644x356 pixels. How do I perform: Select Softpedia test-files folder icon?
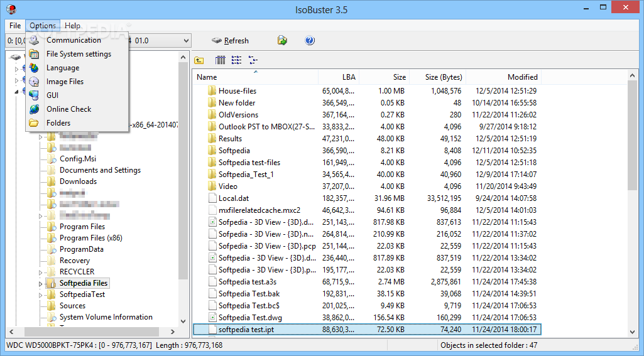pos(212,162)
